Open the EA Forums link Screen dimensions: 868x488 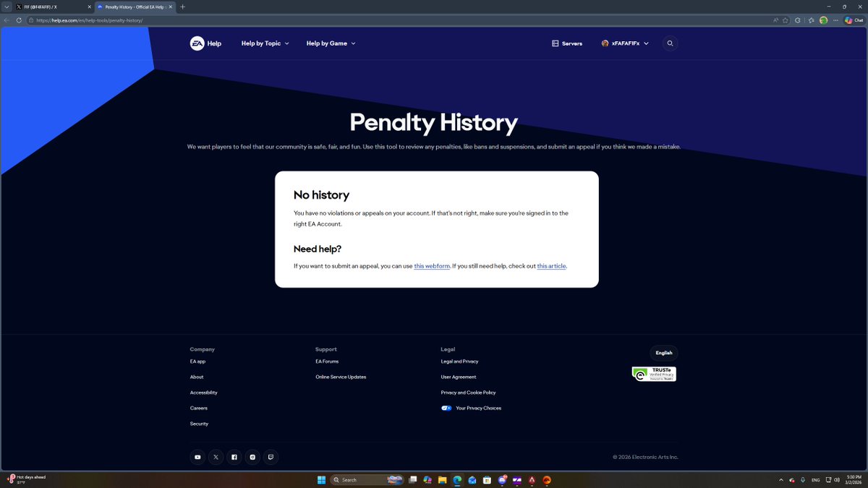[327, 361]
